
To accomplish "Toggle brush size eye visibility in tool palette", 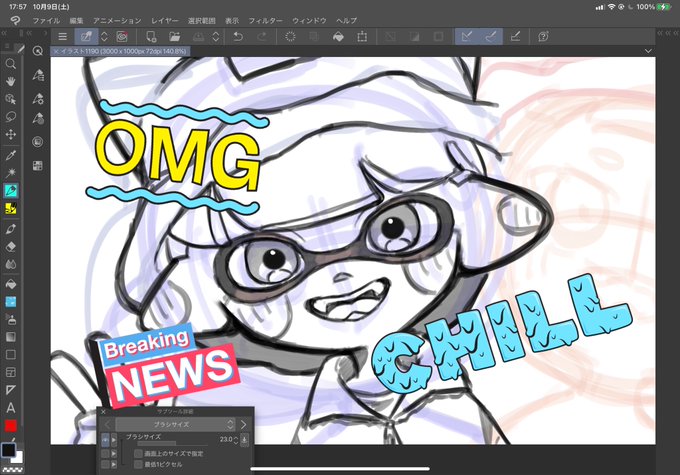I will 105,440.
